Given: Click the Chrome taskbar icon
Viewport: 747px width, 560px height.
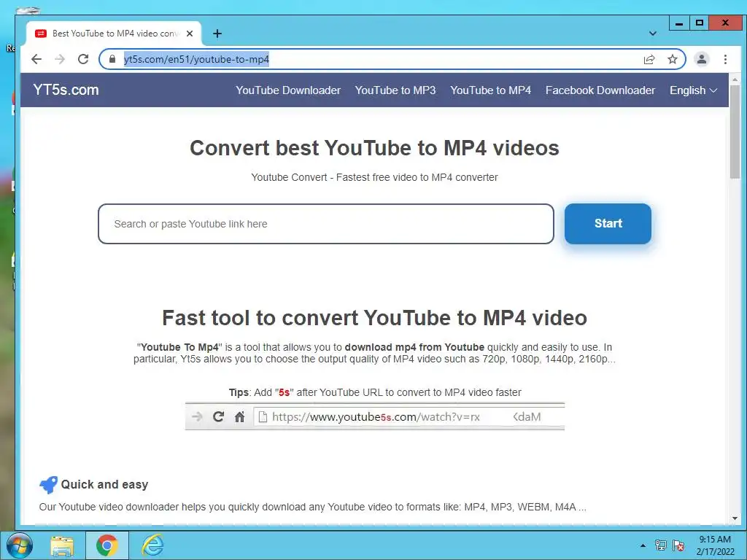Looking at the screenshot, I should click(x=107, y=545).
